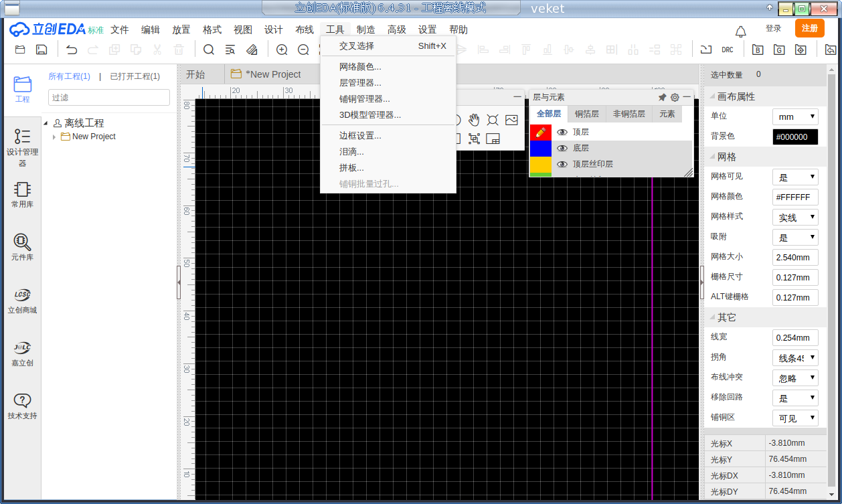Click the blue 底层 layer color swatch
Screen dimensions: 842x504
point(541,149)
